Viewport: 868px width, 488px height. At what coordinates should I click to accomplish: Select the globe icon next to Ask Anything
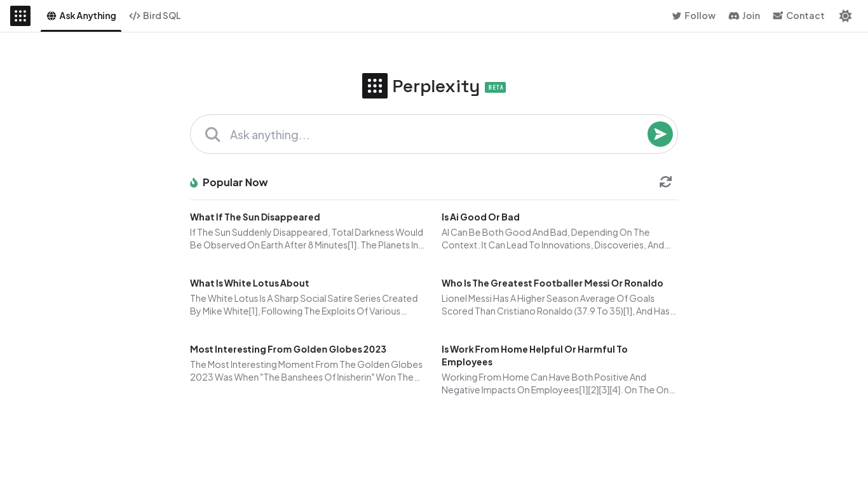[51, 16]
